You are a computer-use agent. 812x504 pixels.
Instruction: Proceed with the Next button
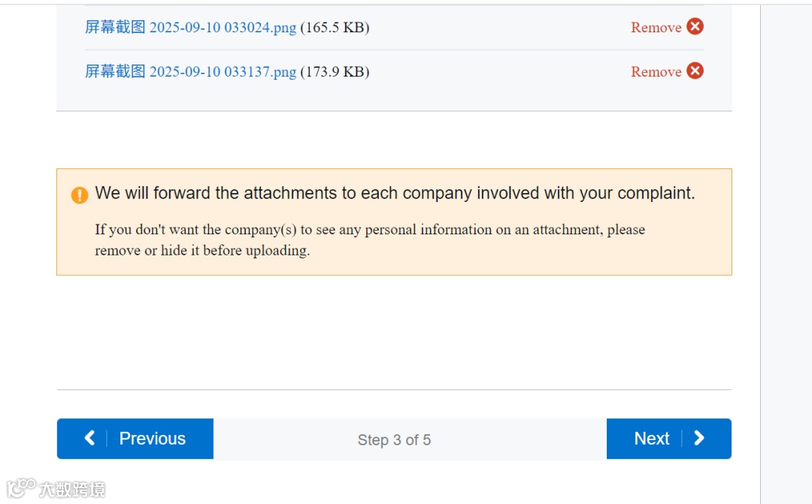click(x=668, y=439)
